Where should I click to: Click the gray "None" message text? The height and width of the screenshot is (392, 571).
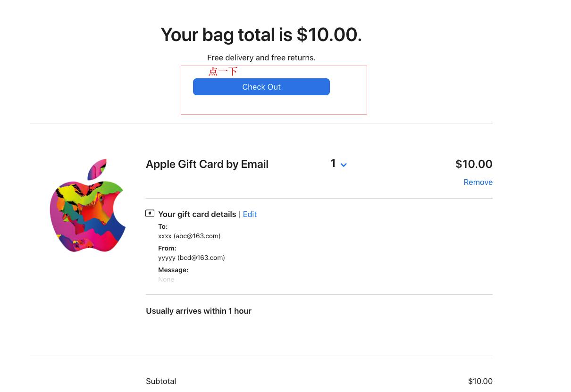166,279
